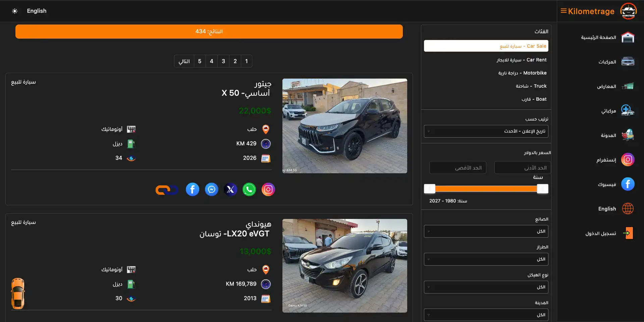This screenshot has width=644, height=322.
Task: Click the orange year range track
Action: click(486, 189)
